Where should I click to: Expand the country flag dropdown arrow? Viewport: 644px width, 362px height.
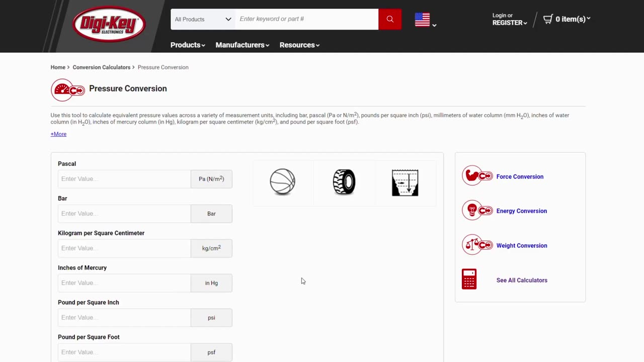click(x=434, y=25)
